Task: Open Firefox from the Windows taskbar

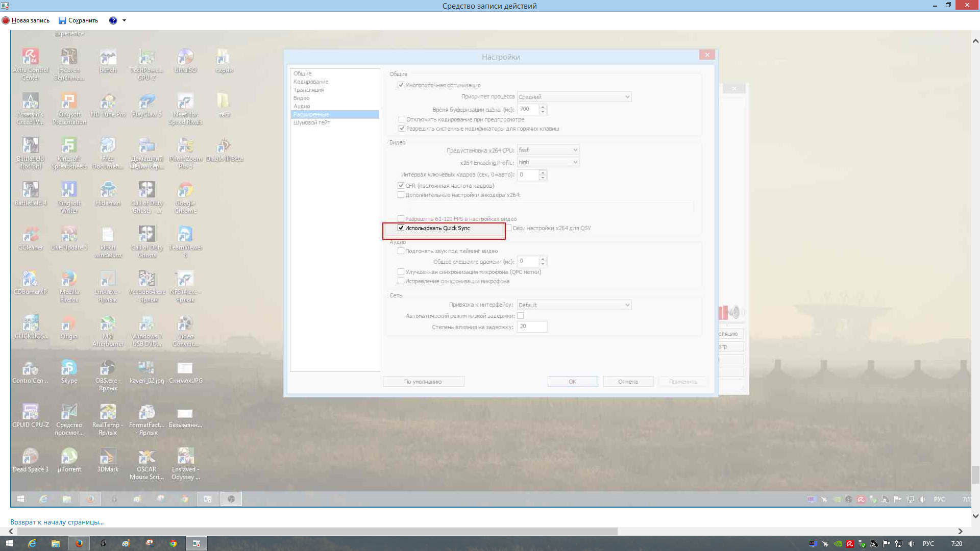Action: tap(79, 544)
